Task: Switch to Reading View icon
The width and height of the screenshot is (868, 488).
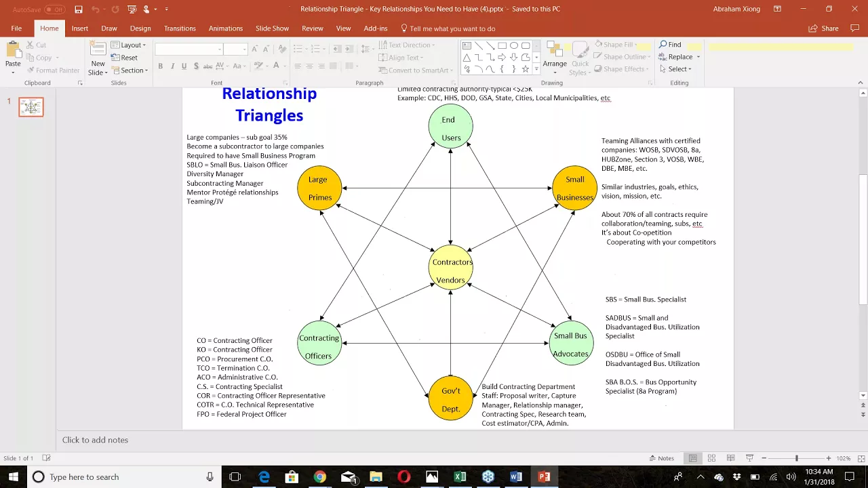Action: pos(731,458)
